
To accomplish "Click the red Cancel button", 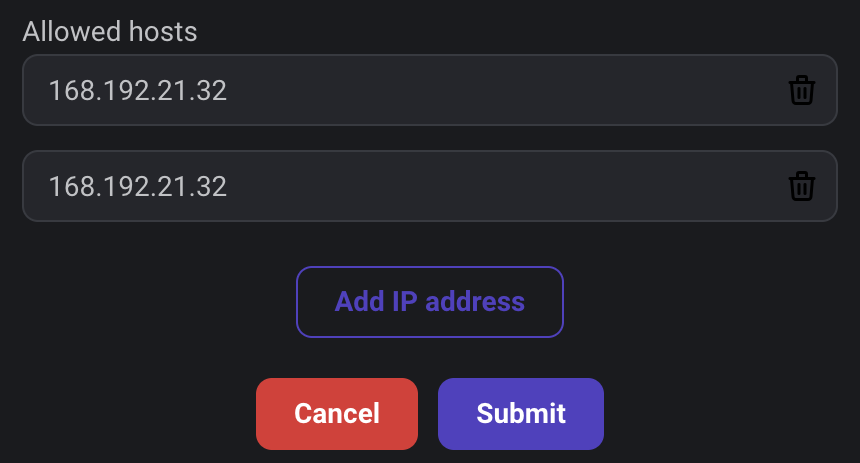I will (337, 414).
